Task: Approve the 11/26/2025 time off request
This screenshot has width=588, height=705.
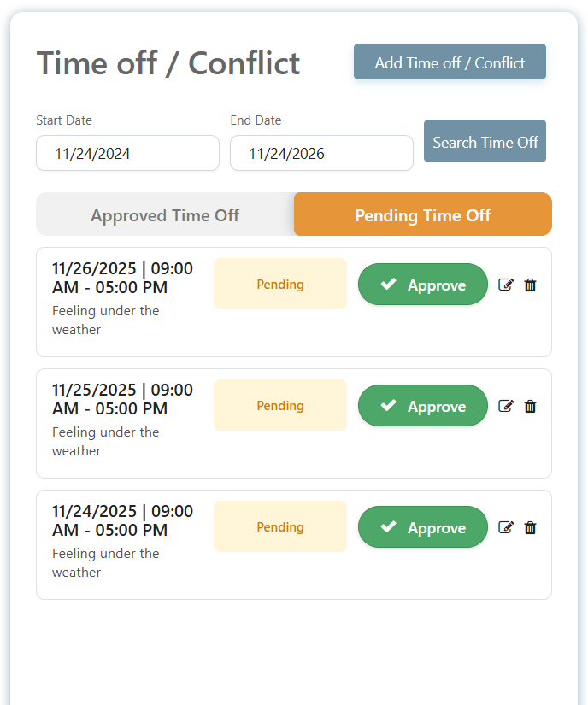Action: coord(423,285)
